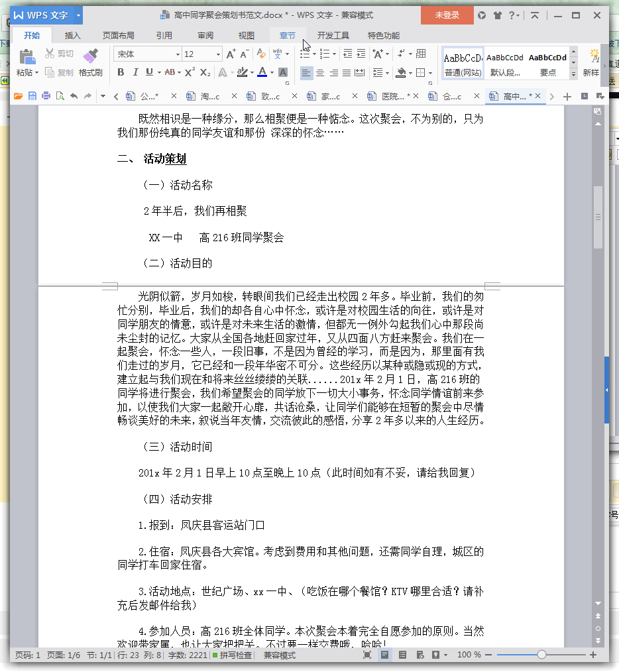Click the vertical scrollbar thumb
Screen dimensions: 619x672
click(x=598, y=217)
